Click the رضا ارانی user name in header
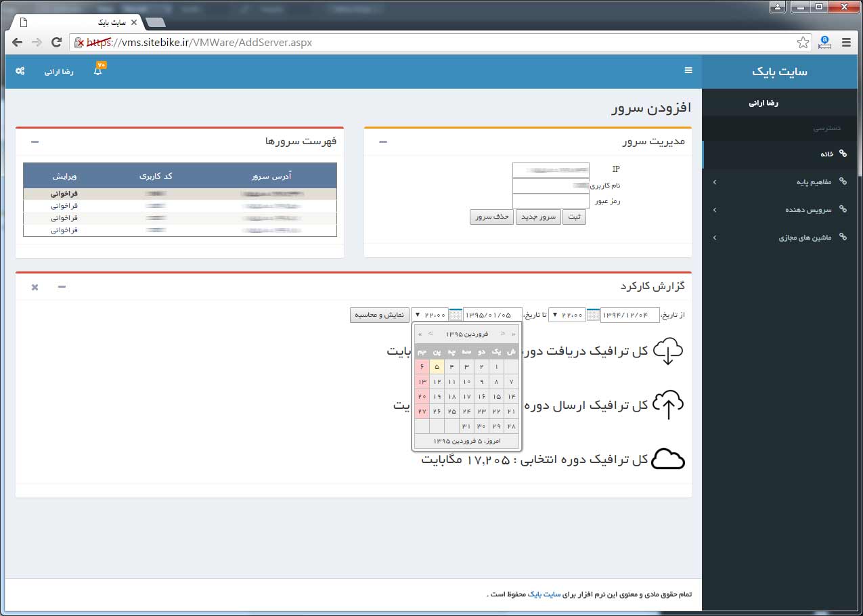 click(x=59, y=71)
